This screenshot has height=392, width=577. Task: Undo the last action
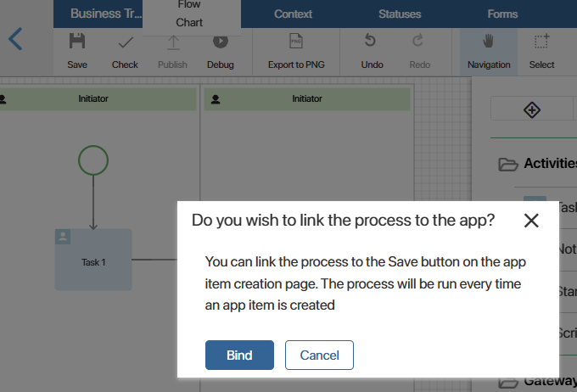click(372, 42)
